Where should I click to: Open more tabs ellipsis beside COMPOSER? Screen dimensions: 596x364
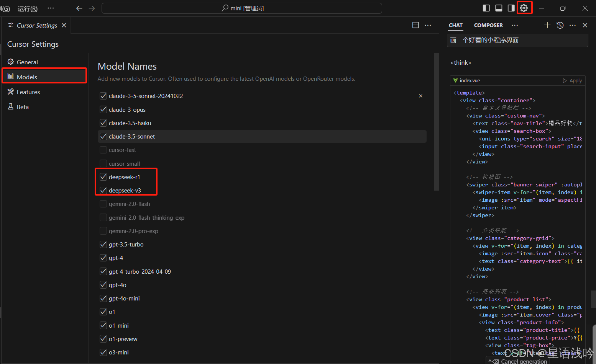tap(515, 25)
